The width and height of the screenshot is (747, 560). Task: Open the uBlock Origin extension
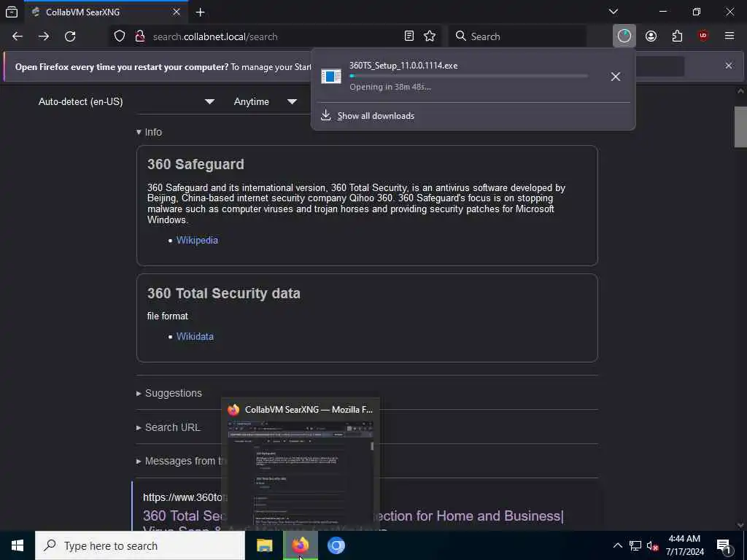click(703, 36)
